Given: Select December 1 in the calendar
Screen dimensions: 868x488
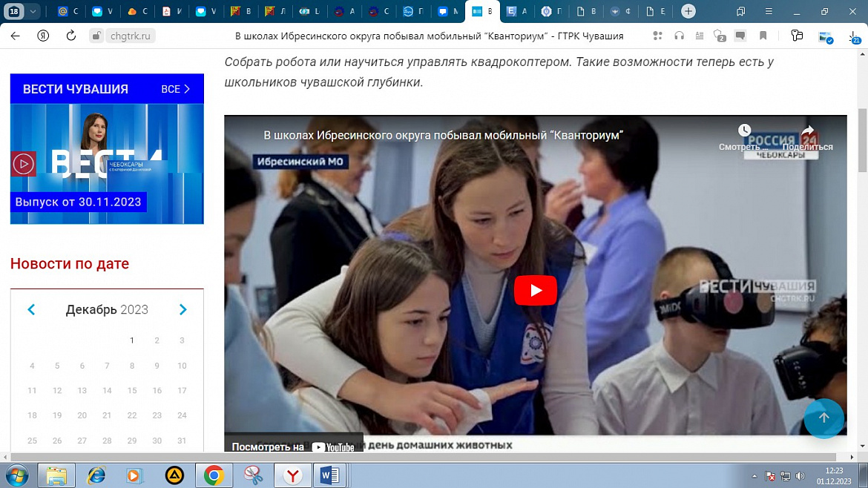Looking at the screenshot, I should click(x=132, y=340).
